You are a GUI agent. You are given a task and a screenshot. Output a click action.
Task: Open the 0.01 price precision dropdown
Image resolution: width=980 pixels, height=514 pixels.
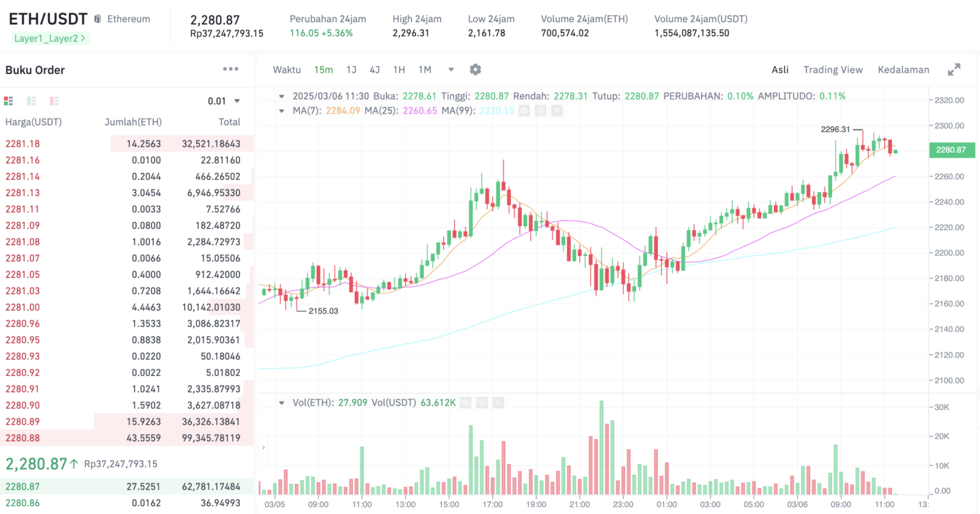coord(224,101)
